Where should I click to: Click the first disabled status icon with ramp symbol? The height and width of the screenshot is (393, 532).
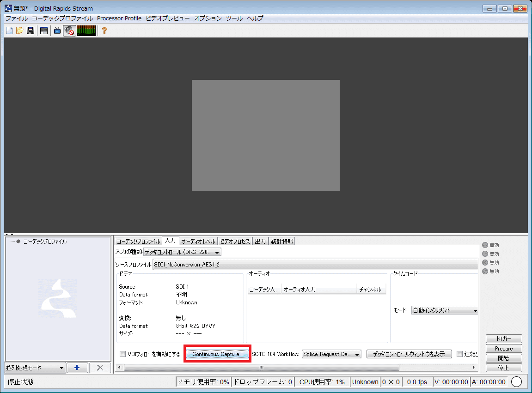[x=485, y=245]
